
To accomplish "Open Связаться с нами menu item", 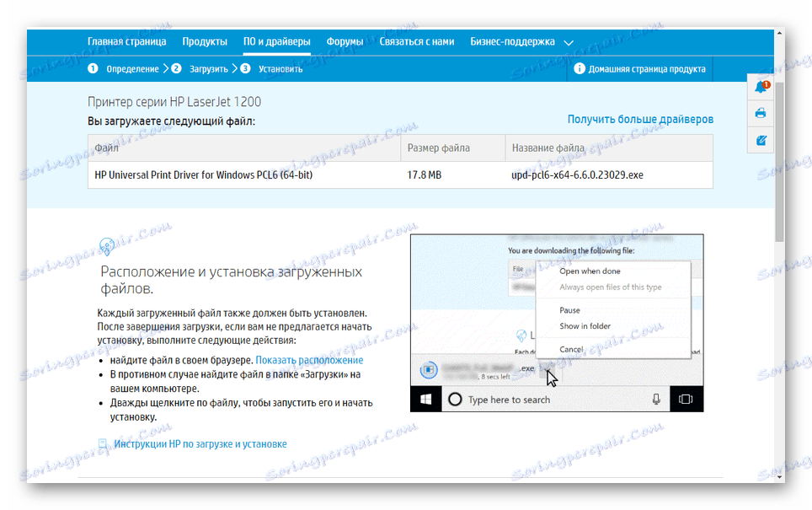I will (x=417, y=41).
